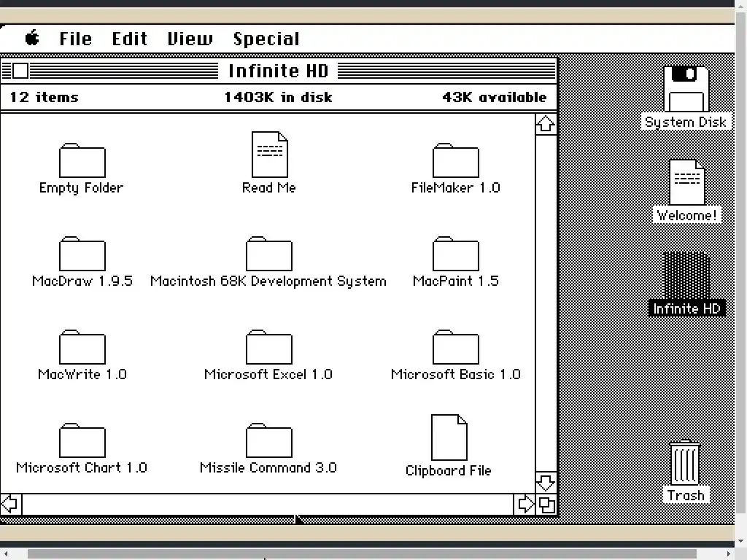Click the 'Missile Command 3.0' name label
Image resolution: width=747 pixels, height=560 pixels.
268,467
